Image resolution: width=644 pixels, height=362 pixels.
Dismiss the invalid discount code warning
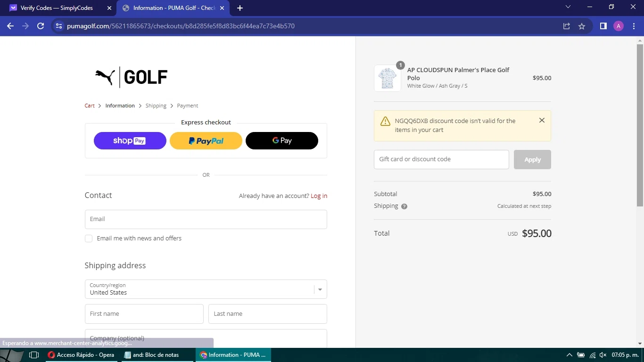pyautogui.click(x=542, y=120)
